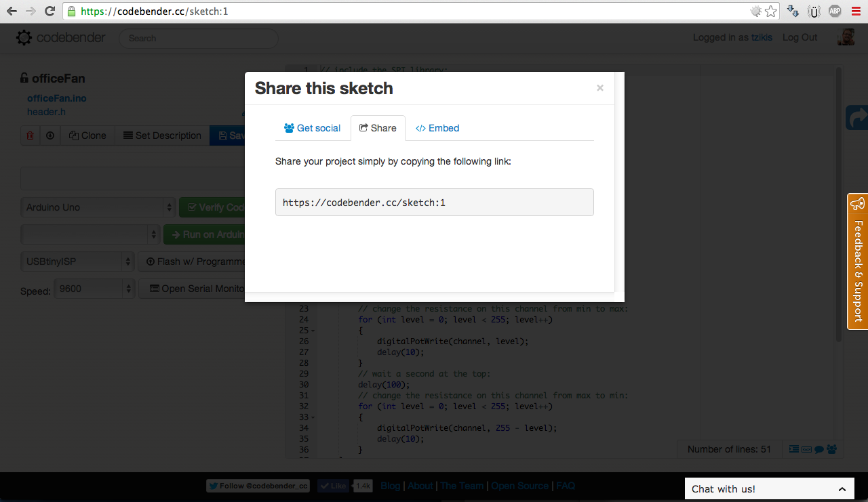
Task: Reload the page with the refresh icon
Action: coord(50,11)
